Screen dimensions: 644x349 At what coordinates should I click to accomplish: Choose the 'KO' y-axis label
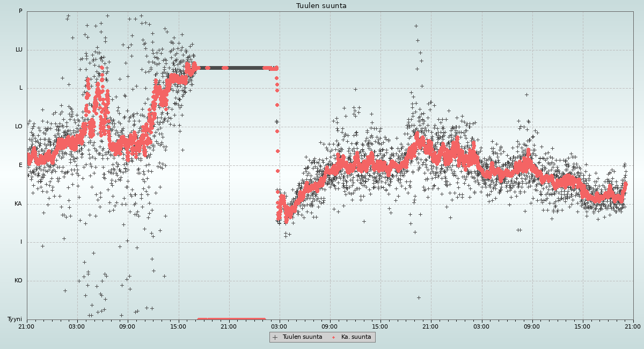[18, 281]
